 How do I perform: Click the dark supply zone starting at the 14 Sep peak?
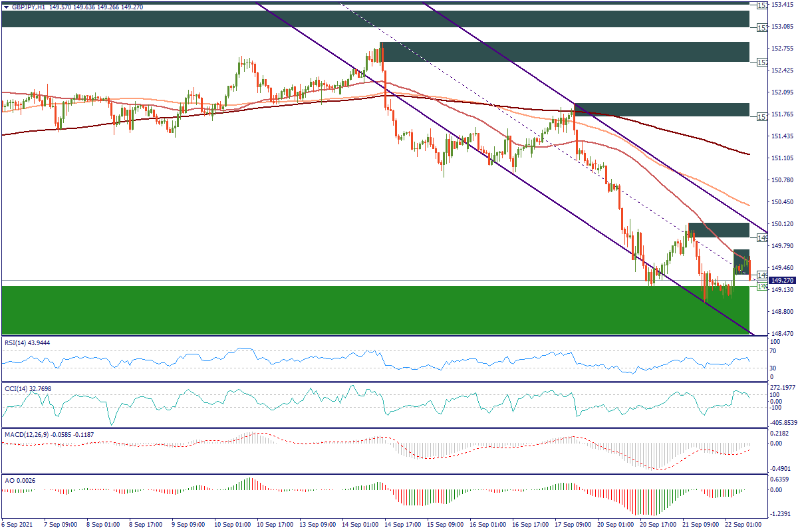click(564, 52)
